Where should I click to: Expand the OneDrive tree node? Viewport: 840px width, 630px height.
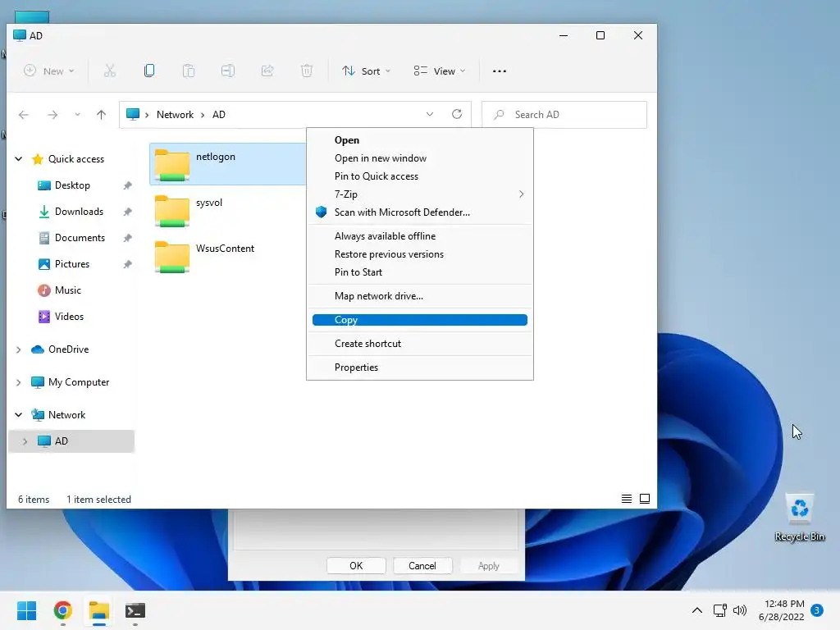click(x=19, y=349)
